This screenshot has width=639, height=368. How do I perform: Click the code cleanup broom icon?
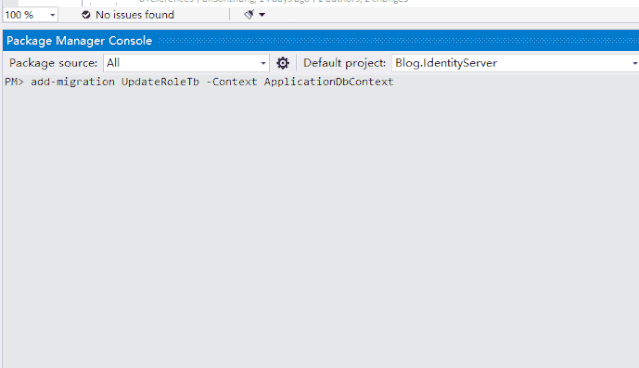(x=249, y=15)
